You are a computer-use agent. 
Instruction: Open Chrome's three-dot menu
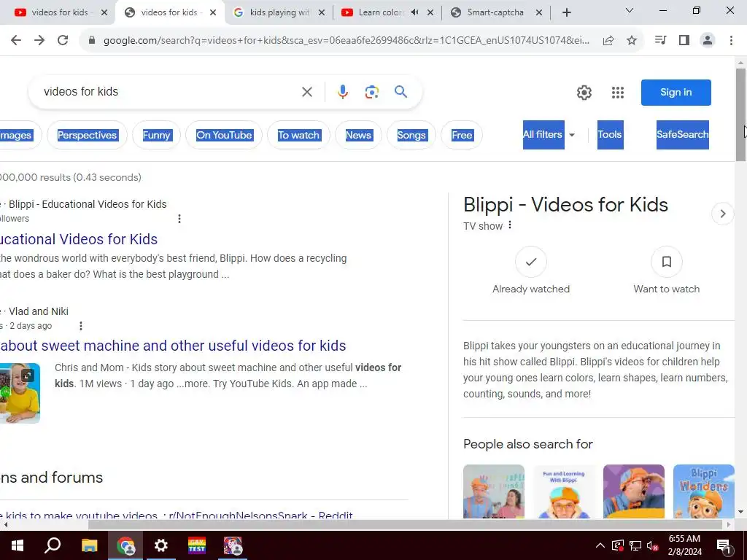[x=731, y=41]
